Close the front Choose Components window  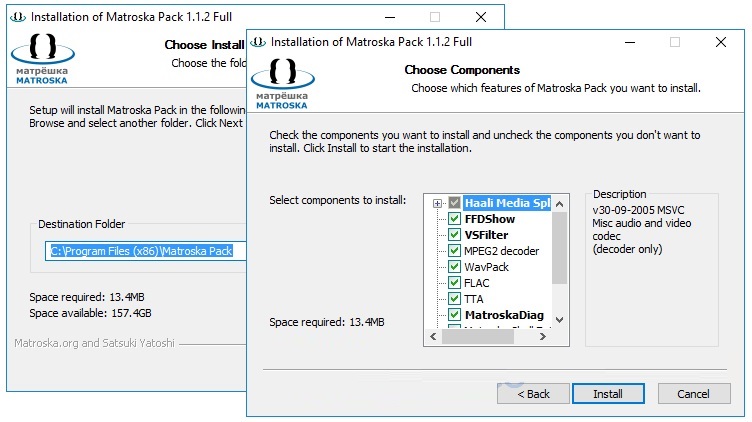[x=720, y=42]
